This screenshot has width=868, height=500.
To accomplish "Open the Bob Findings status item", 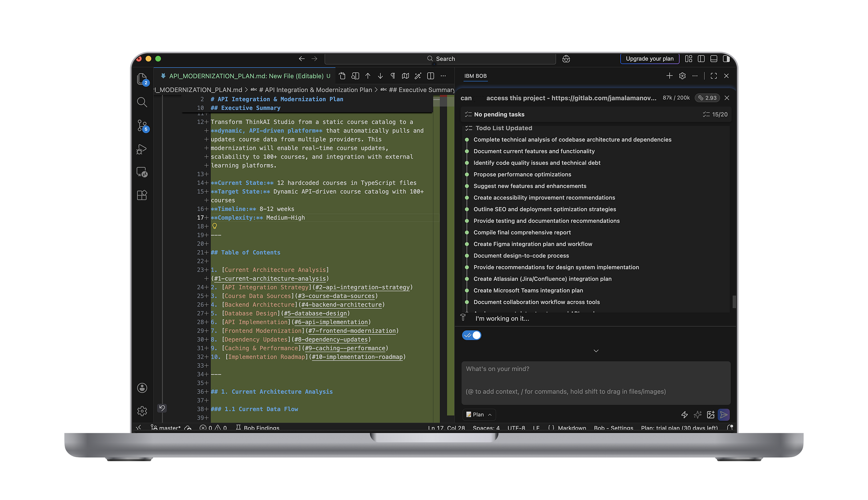I will pos(258,428).
